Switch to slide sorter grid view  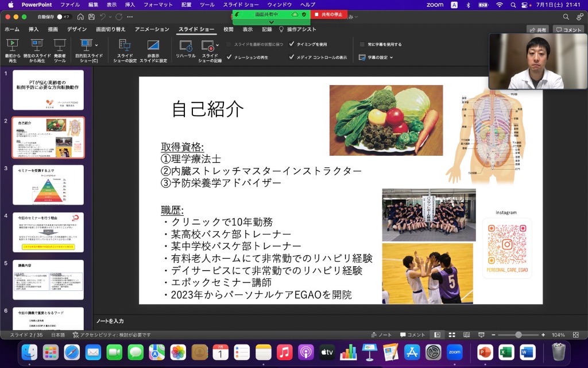tap(452, 335)
